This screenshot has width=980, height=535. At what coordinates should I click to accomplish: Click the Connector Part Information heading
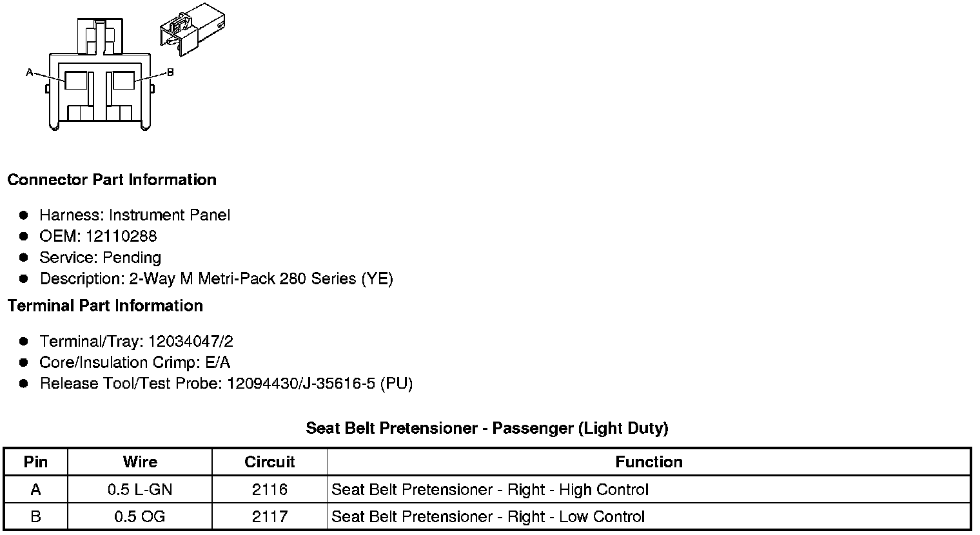tap(112, 180)
